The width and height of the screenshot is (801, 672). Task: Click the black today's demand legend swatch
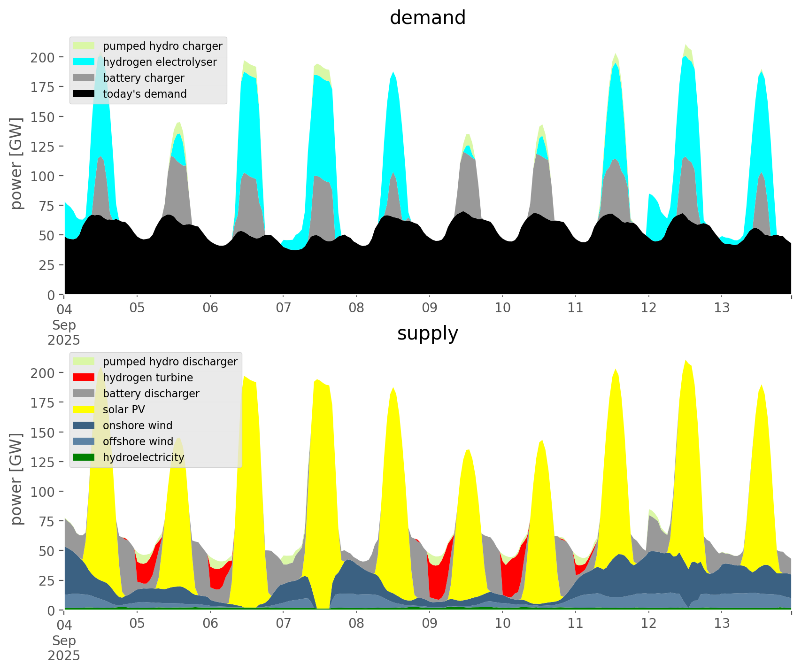pos(84,94)
